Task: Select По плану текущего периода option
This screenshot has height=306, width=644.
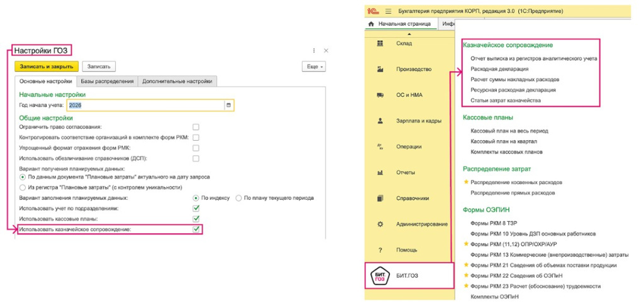Action: [x=238, y=198]
